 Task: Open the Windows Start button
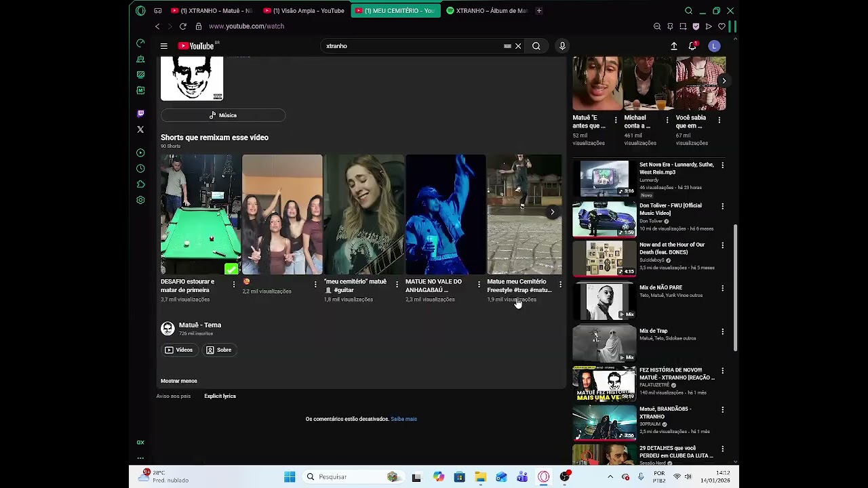[290, 477]
